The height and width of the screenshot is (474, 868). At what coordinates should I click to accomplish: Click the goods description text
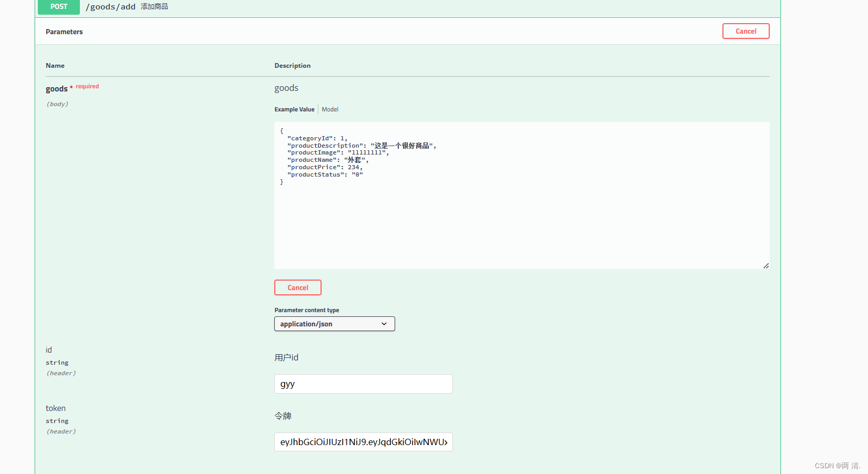286,88
